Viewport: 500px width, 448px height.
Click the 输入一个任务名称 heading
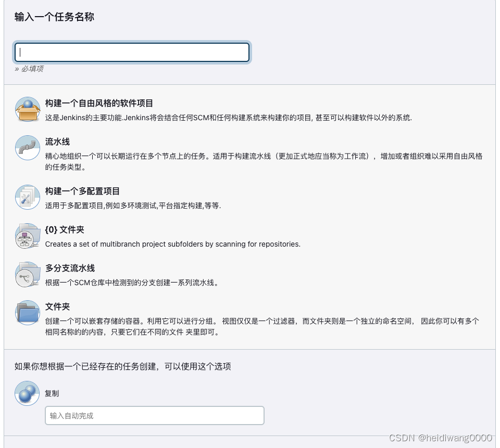pos(54,17)
